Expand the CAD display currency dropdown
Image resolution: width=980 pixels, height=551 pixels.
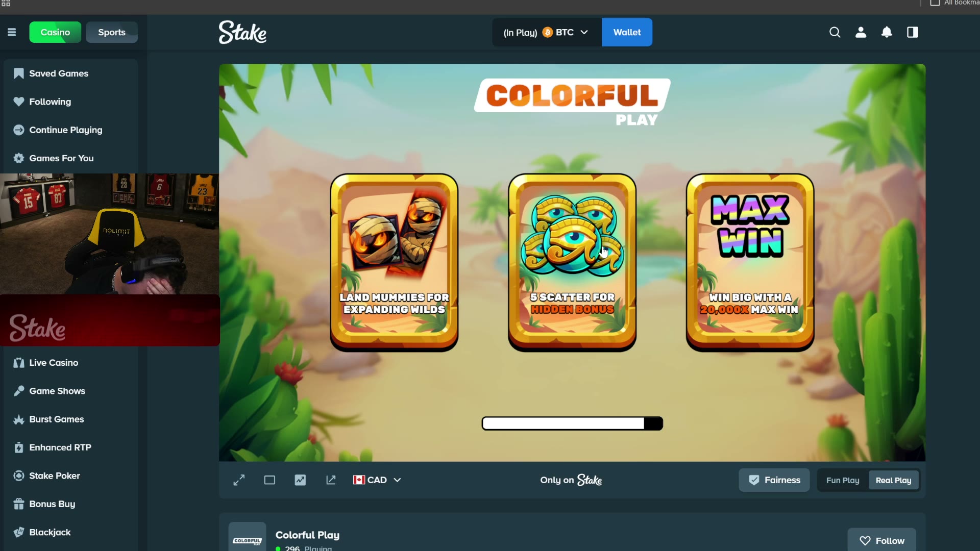click(x=377, y=480)
